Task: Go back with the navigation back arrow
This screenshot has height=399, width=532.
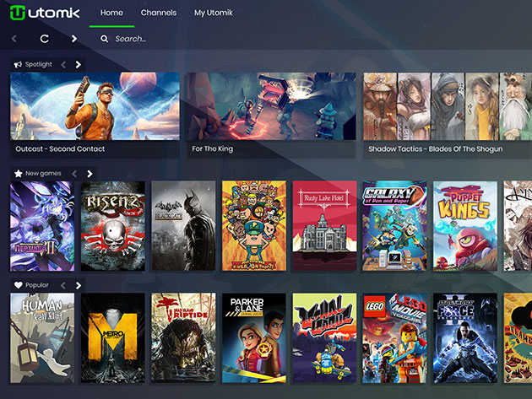Action: (x=14, y=39)
